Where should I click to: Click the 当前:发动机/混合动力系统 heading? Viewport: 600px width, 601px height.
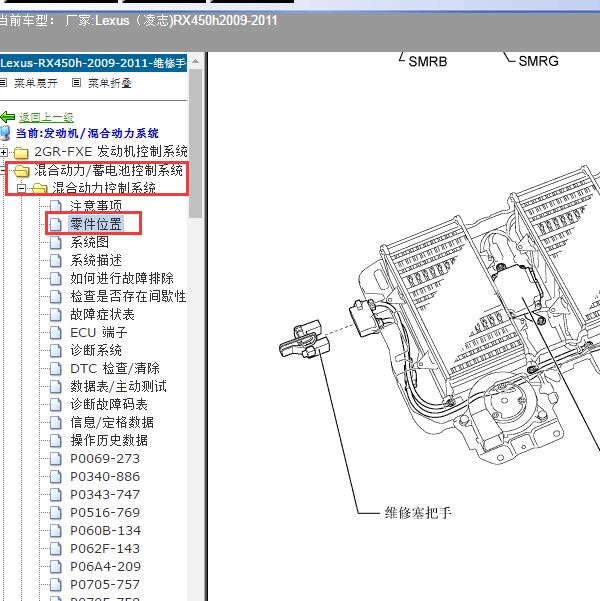coord(87,133)
